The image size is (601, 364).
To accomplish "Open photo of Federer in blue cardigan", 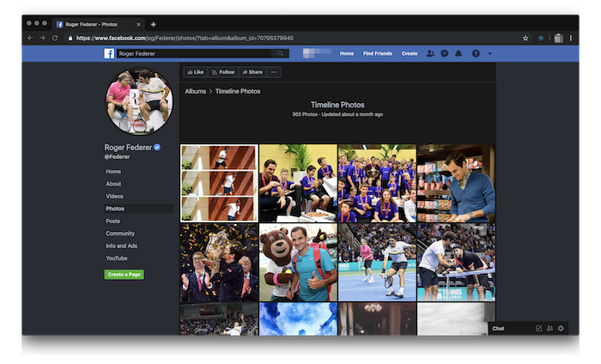I will tap(456, 183).
